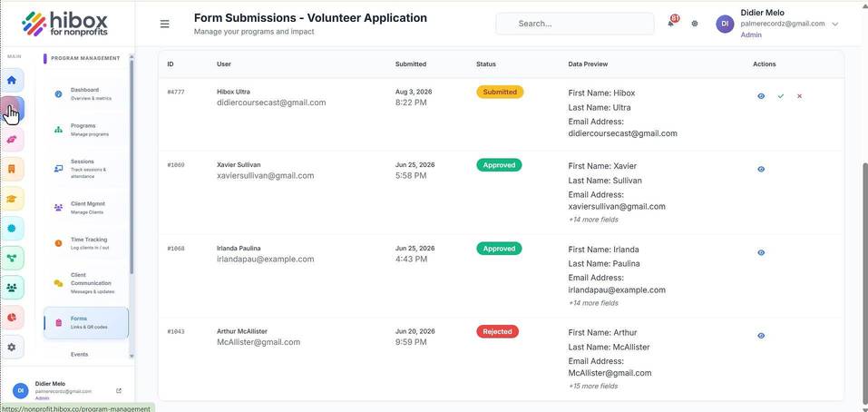Image resolution: width=868 pixels, height=412 pixels.
Task: Toggle the hamburger menu button
Action: pyautogui.click(x=164, y=24)
